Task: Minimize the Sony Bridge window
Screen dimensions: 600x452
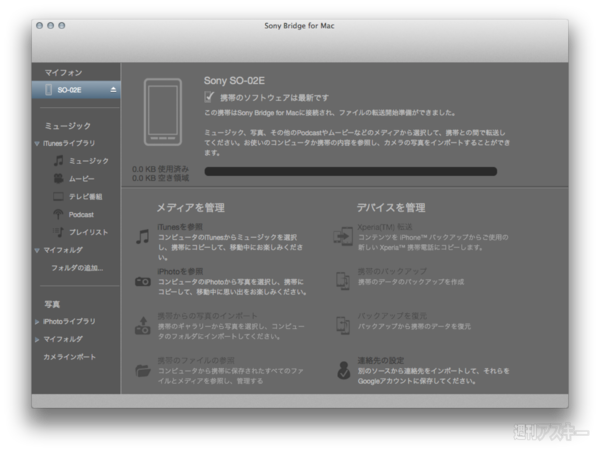Action: [51, 25]
